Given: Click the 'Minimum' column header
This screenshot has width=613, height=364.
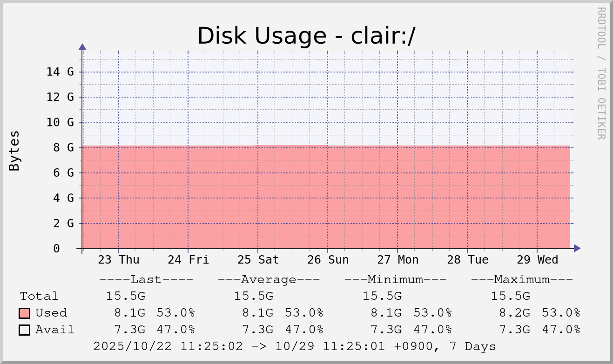Looking at the screenshot, I should [395, 279].
